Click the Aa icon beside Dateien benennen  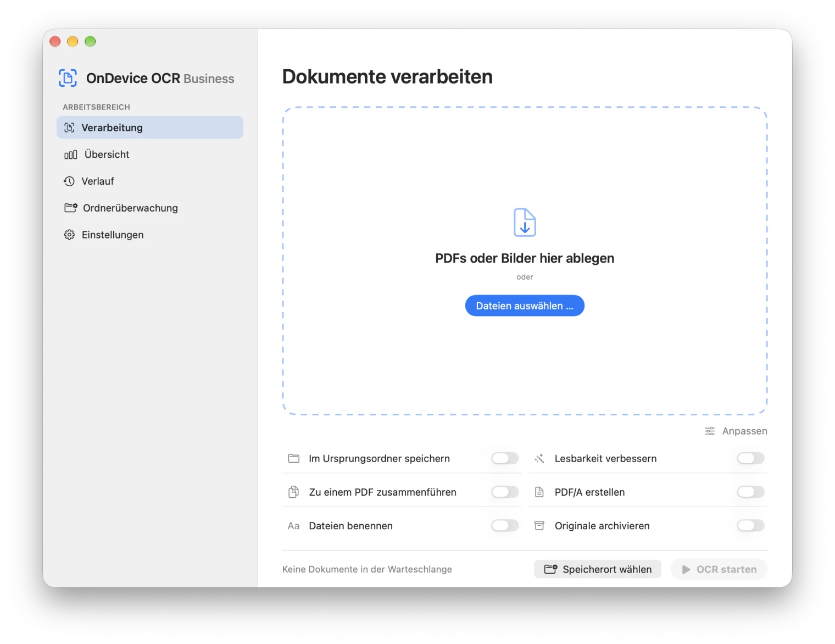[294, 526]
